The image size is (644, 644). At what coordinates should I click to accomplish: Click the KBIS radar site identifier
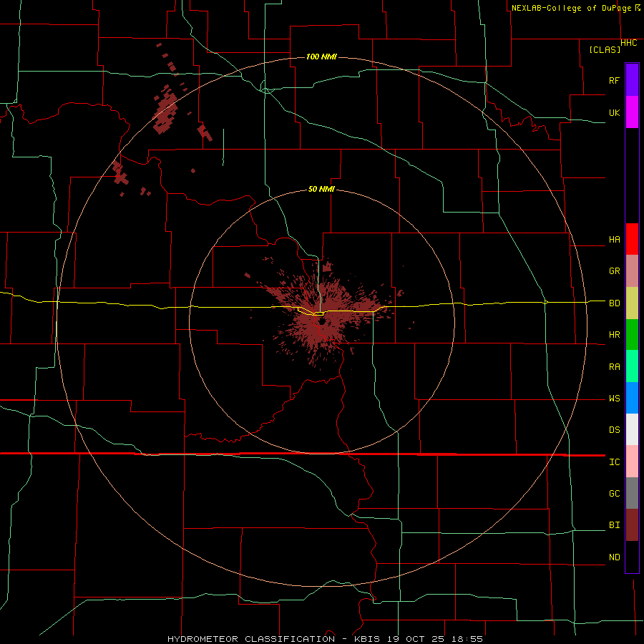[x=367, y=639]
